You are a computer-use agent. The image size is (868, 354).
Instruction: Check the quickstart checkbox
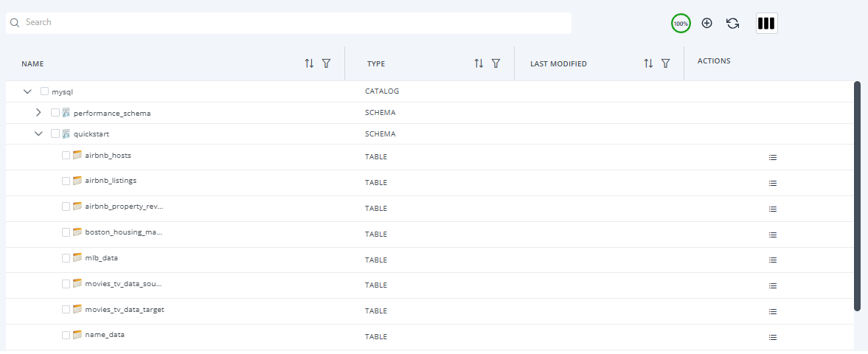coord(55,133)
